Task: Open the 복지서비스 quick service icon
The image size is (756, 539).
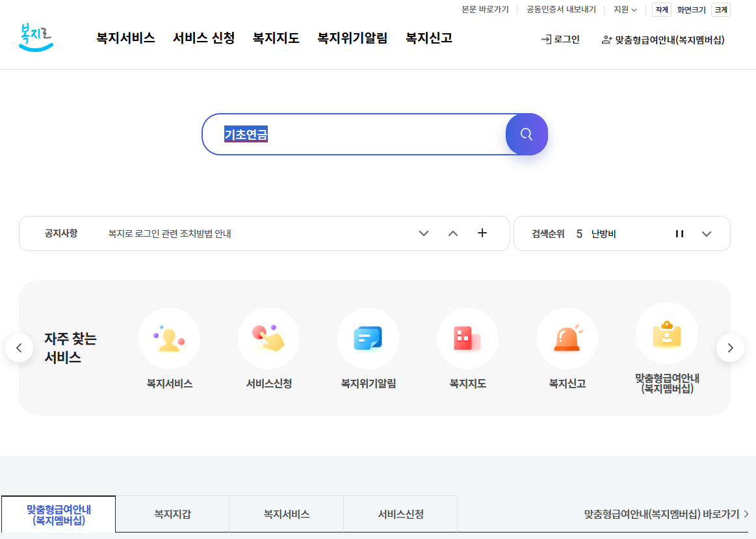Action: (169, 338)
